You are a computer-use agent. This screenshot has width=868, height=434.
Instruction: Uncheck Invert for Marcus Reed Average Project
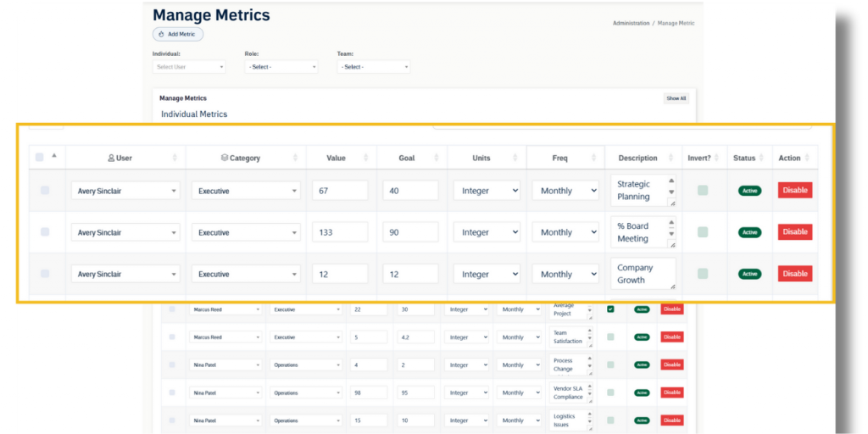610,309
